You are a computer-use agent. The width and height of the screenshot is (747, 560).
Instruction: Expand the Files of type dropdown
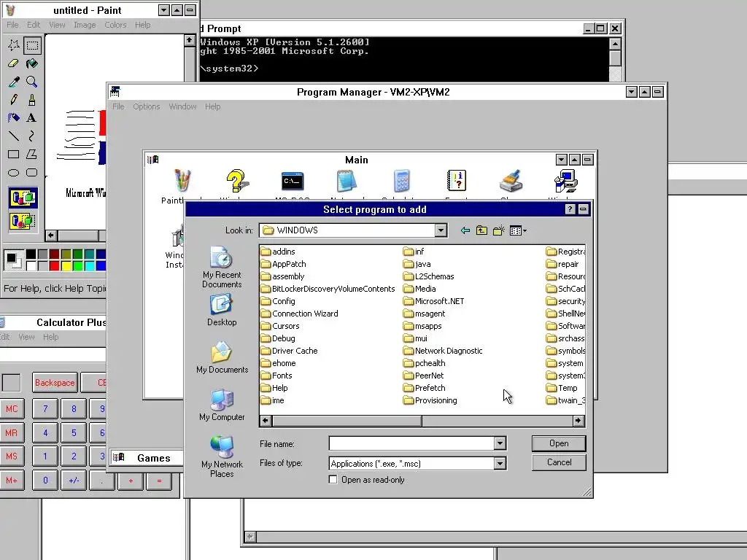(499, 463)
